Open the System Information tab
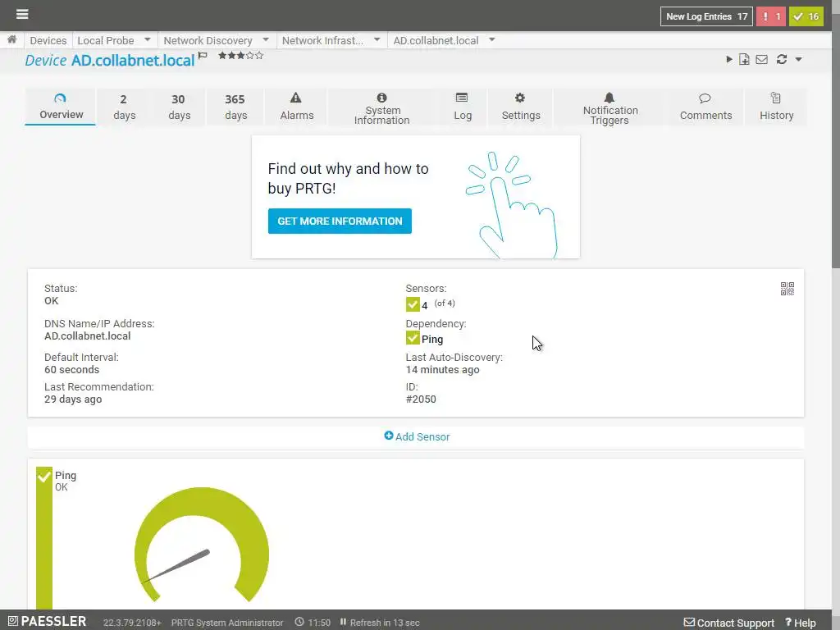 pos(381,107)
